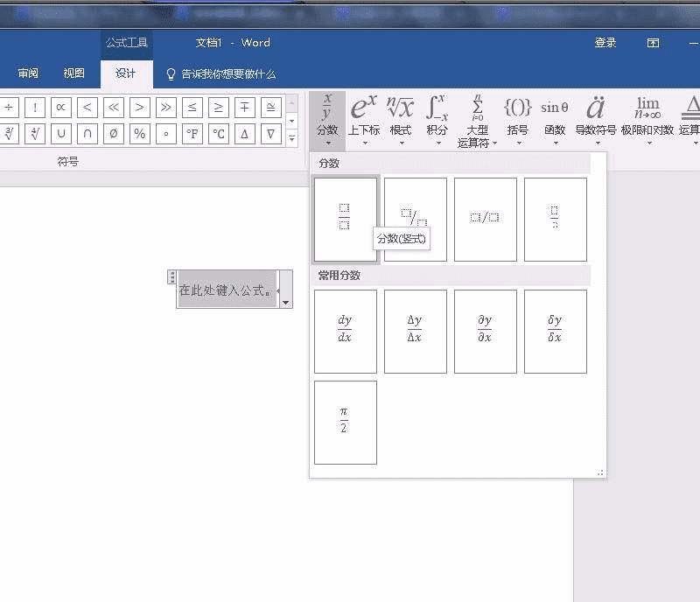Insert the Fahrenheit degree symbol
Viewport: 700px width, 602px height.
pos(192,134)
